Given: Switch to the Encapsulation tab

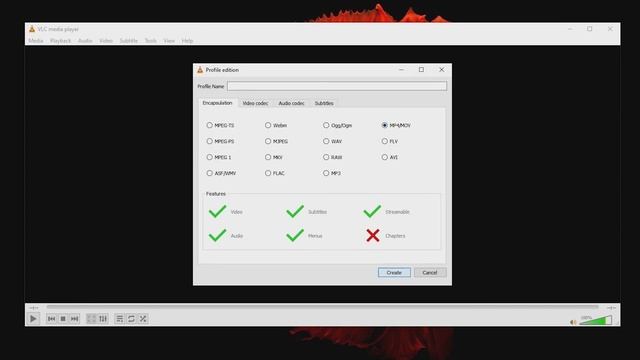Looking at the screenshot, I should coord(217,103).
